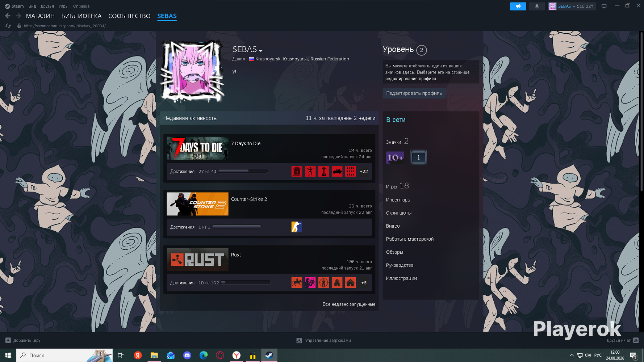Open the Друзья menu
Image resolution: width=644 pixels, height=362 pixels.
[x=47, y=6]
